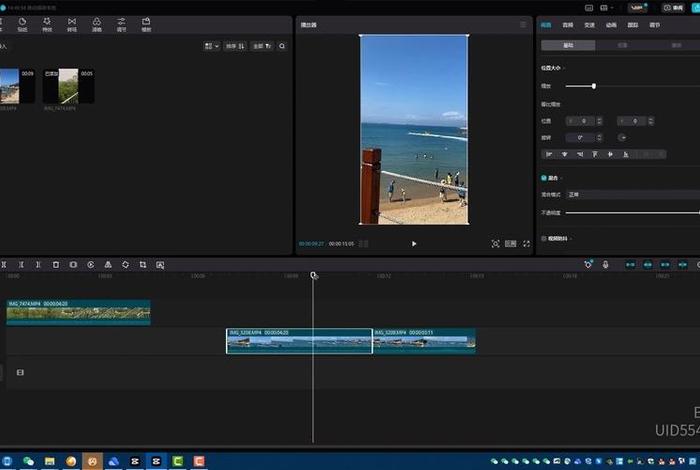Open the Transitions (转场) tab
The height and width of the screenshot is (470, 700).
tap(72, 25)
